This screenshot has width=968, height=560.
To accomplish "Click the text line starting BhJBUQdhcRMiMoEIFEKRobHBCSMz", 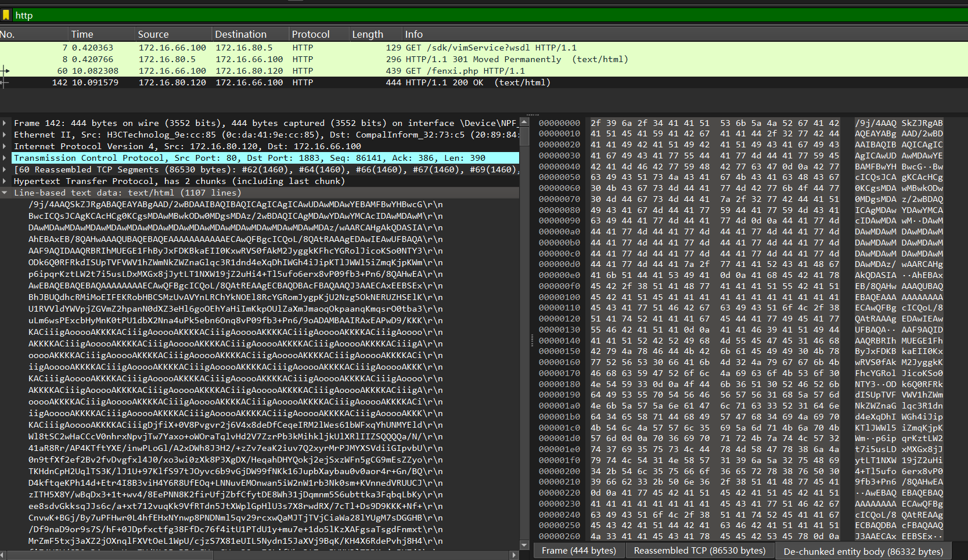I will click(x=236, y=297).
